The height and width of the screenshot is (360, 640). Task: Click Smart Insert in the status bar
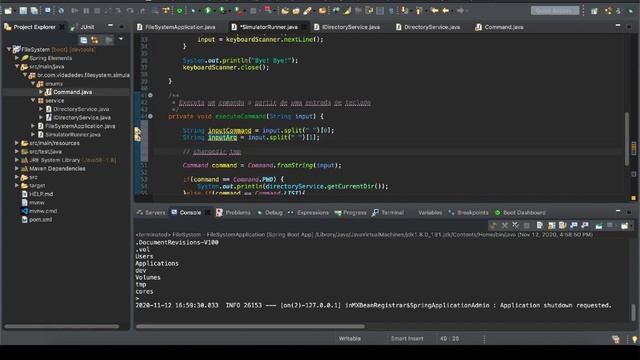click(x=407, y=339)
